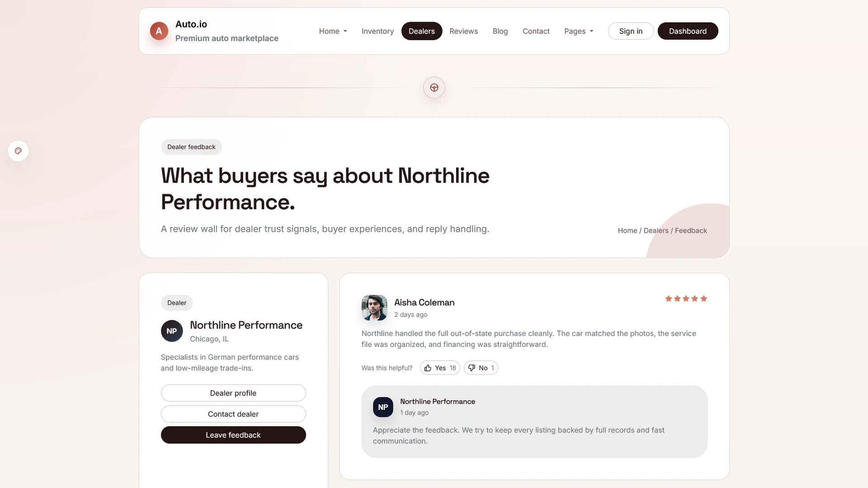Open the Contact nav link
The width and height of the screenshot is (868, 488).
[536, 31]
